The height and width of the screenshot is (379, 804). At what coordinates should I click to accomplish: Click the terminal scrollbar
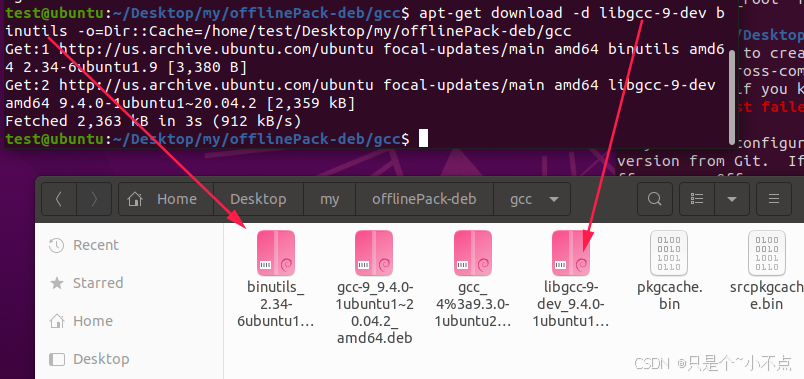[x=733, y=97]
